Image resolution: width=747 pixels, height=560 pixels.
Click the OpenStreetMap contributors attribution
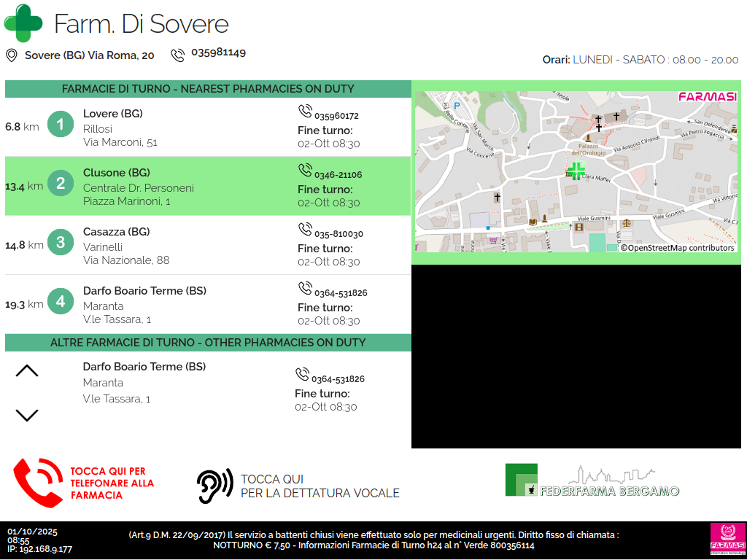[678, 248]
